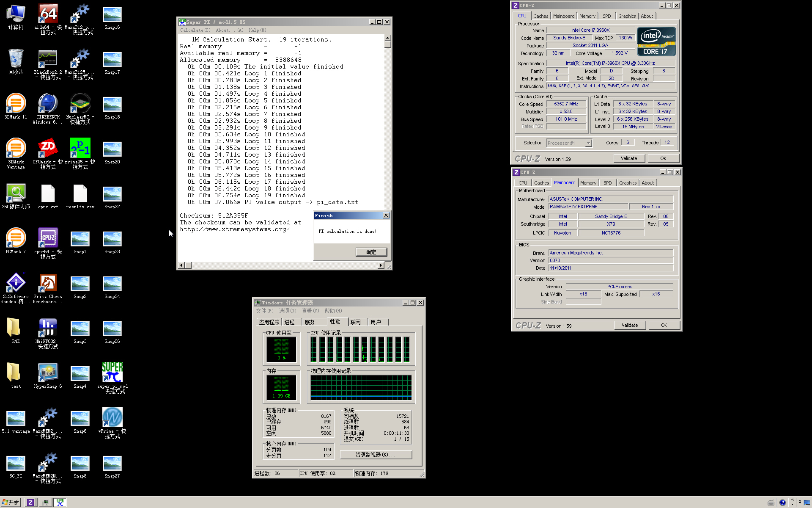Select the cpuz.cvf file
812x508 pixels.
[x=48, y=196]
